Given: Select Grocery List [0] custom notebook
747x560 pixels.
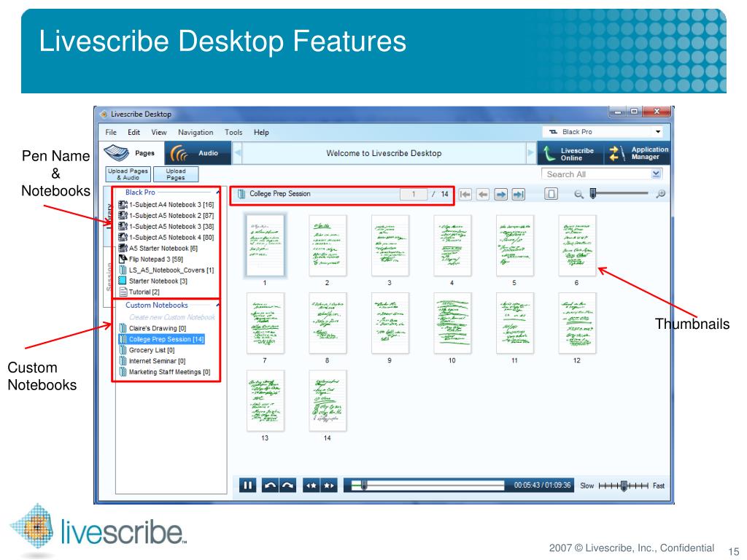Looking at the screenshot, I should pyautogui.click(x=147, y=351).
